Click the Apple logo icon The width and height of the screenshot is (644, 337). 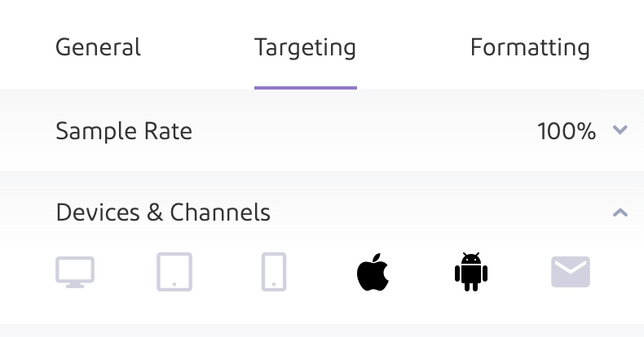[373, 272]
